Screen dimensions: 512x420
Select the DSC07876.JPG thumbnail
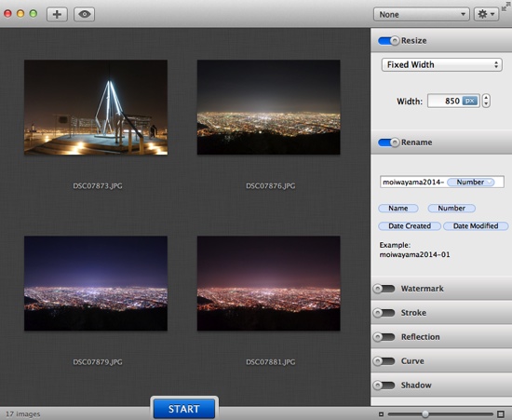(x=269, y=107)
